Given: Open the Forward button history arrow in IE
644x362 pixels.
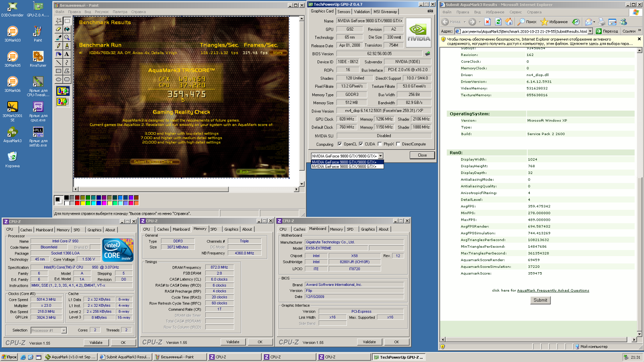Looking at the screenshot, I should [480, 22].
